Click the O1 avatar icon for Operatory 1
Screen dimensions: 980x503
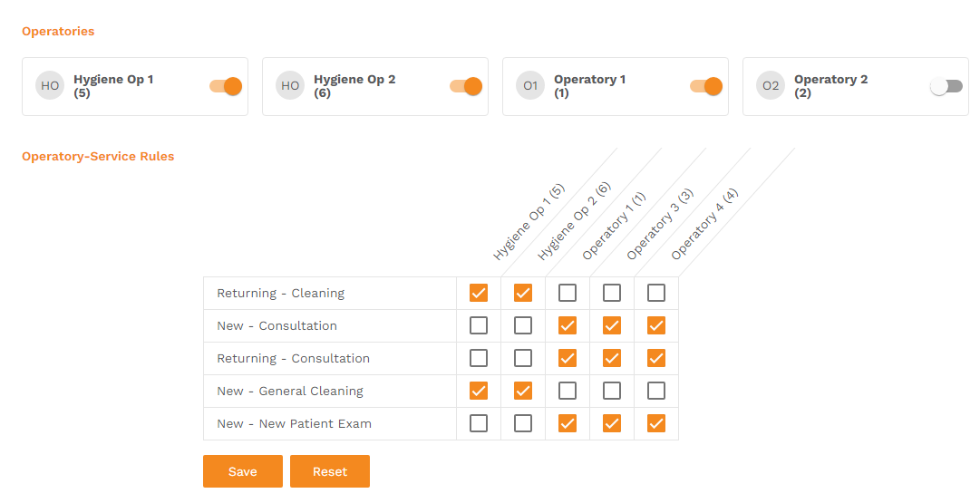[530, 85]
